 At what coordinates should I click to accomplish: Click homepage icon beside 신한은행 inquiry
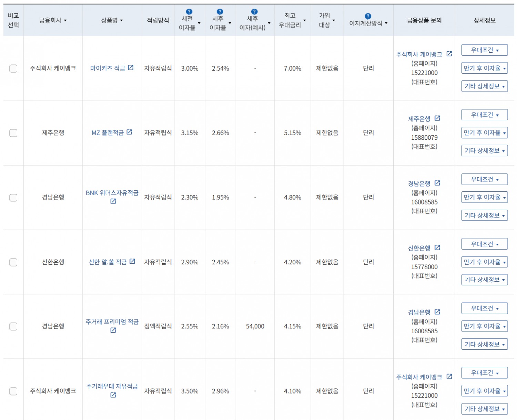pos(437,247)
